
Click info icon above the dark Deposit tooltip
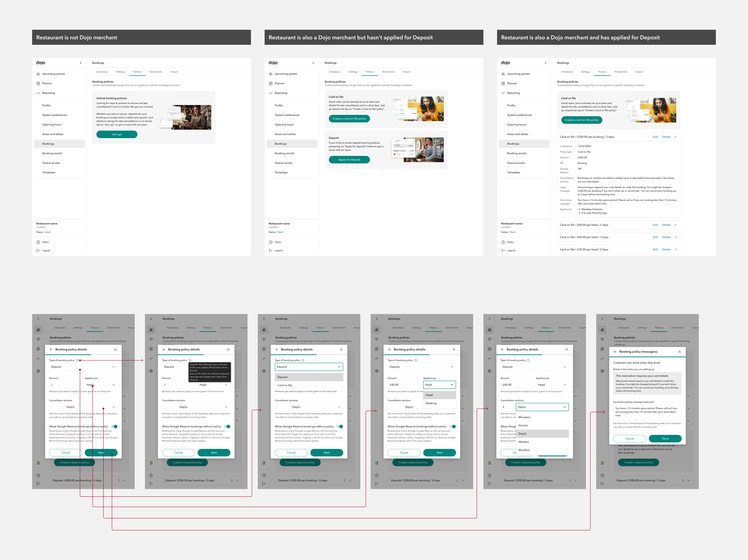[x=190, y=360]
